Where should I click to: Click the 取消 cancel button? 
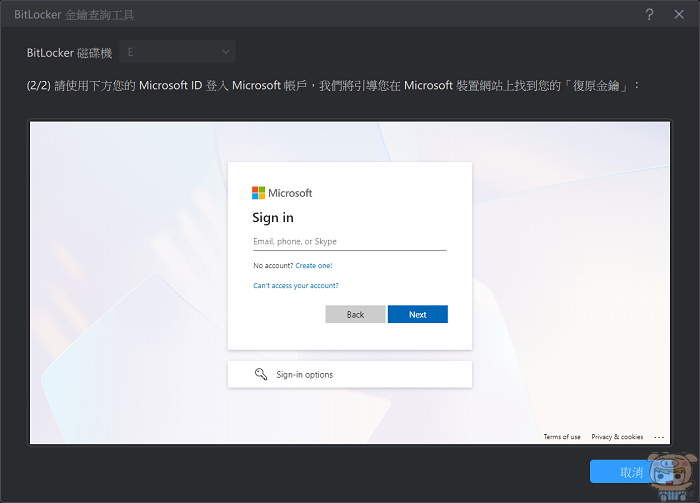pyautogui.click(x=632, y=472)
